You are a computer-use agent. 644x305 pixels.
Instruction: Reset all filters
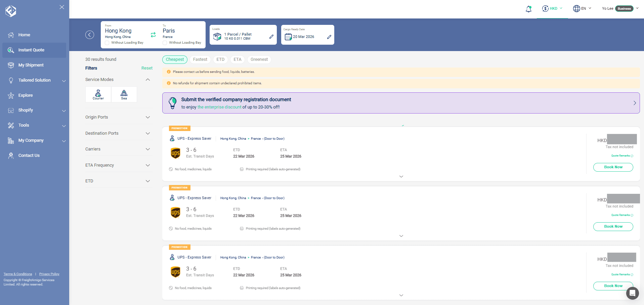(x=147, y=68)
